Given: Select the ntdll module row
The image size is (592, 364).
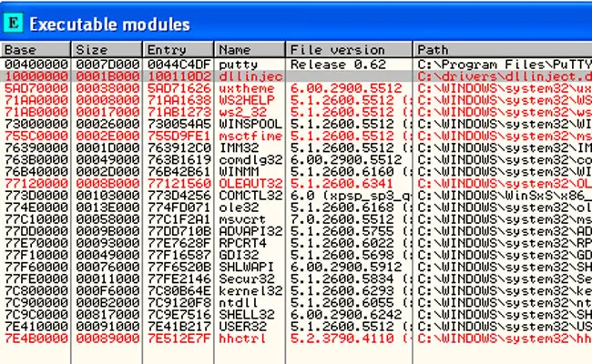Looking at the screenshot, I should click(239, 301).
